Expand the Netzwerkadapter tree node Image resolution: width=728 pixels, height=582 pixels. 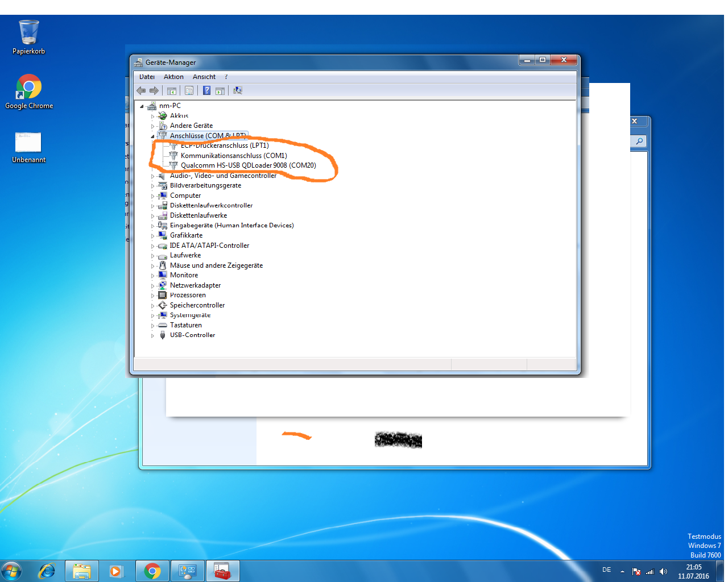point(152,285)
